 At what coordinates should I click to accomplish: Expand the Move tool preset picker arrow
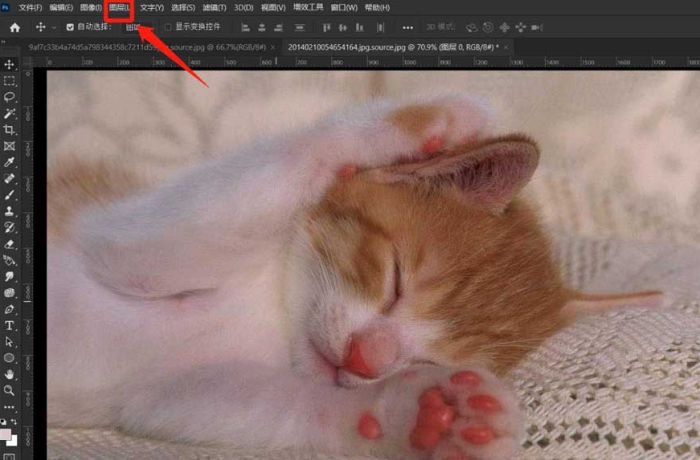[54, 27]
